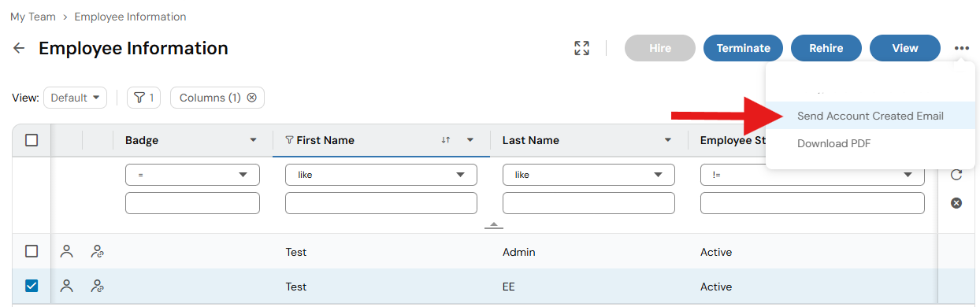Clear the Columns (1) setting with x icon

click(251, 98)
